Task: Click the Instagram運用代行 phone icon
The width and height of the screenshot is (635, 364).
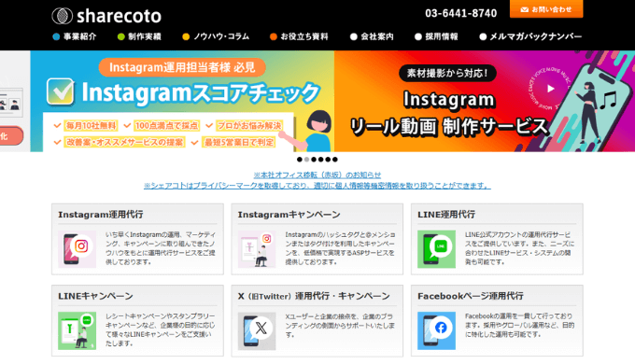Action: tap(77, 249)
